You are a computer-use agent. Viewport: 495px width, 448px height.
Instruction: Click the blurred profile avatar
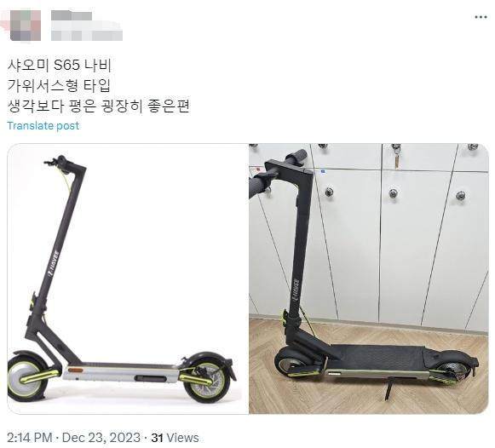[26, 26]
